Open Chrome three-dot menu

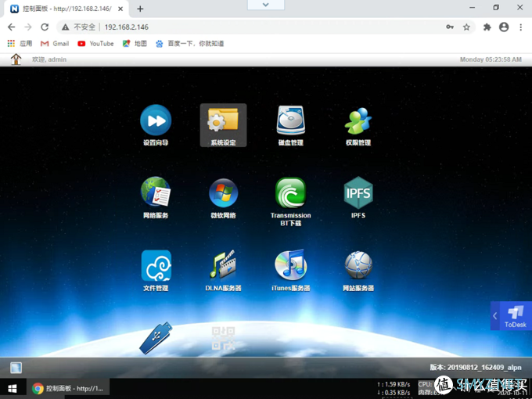(x=521, y=27)
